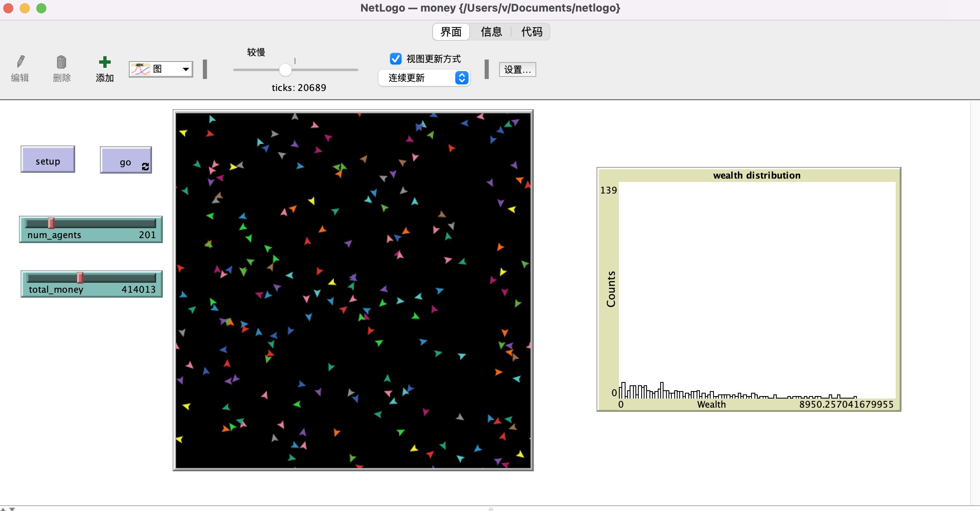Enable 视图更新方式 by clicking its checkbox

coord(395,59)
